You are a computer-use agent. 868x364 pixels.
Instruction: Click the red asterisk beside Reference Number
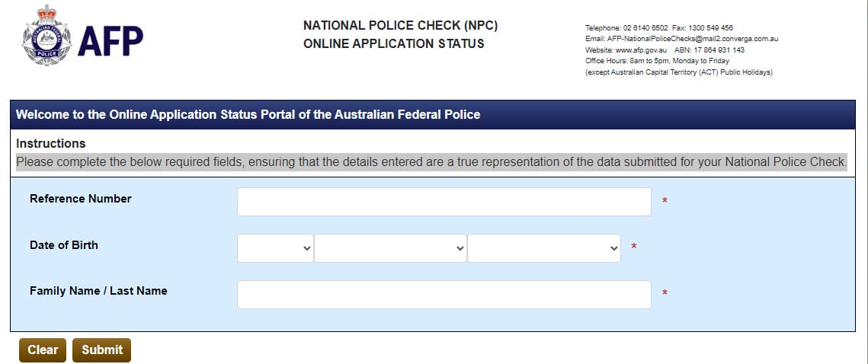pos(665,201)
